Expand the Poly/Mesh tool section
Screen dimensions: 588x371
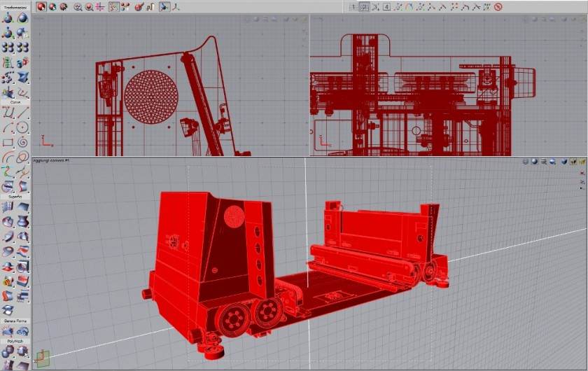click(15, 342)
